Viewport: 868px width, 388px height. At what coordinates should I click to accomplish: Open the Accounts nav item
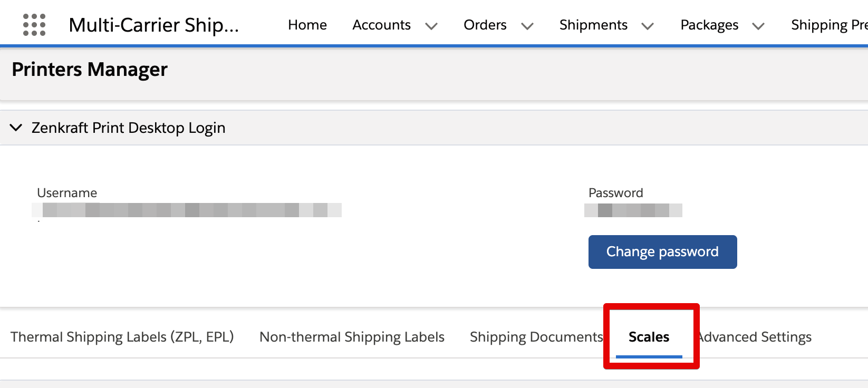381,25
